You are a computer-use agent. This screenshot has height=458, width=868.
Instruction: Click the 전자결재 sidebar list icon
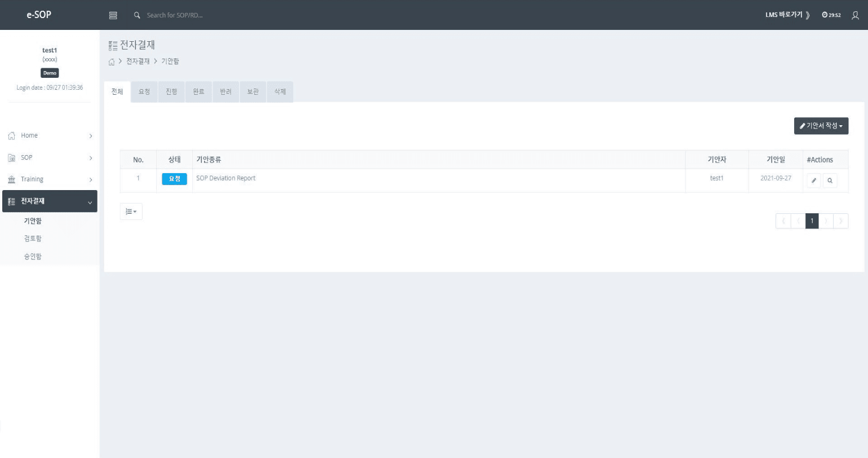click(12, 201)
